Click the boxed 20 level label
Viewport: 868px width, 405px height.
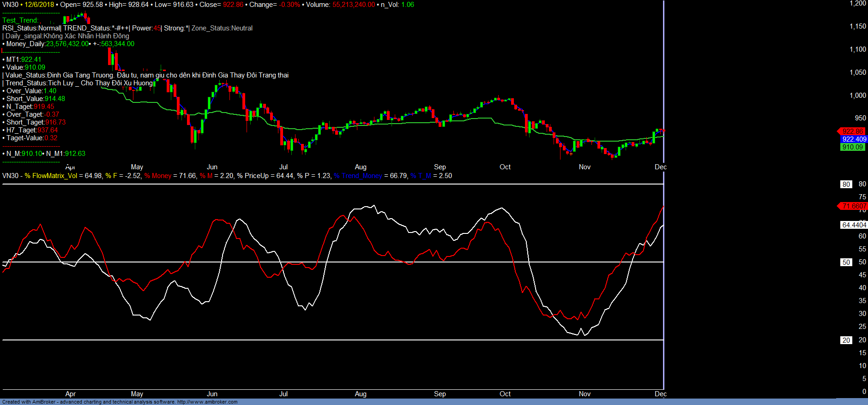846,340
